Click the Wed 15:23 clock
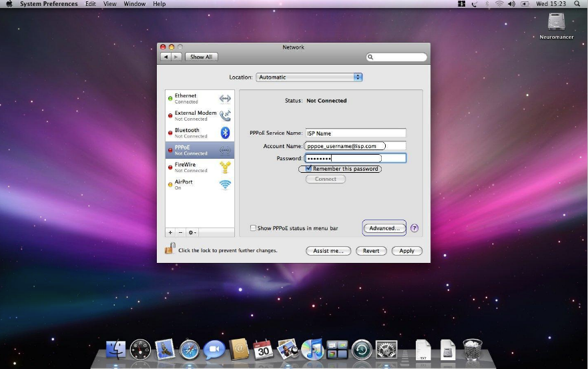The width and height of the screenshot is (588, 369). click(x=551, y=4)
